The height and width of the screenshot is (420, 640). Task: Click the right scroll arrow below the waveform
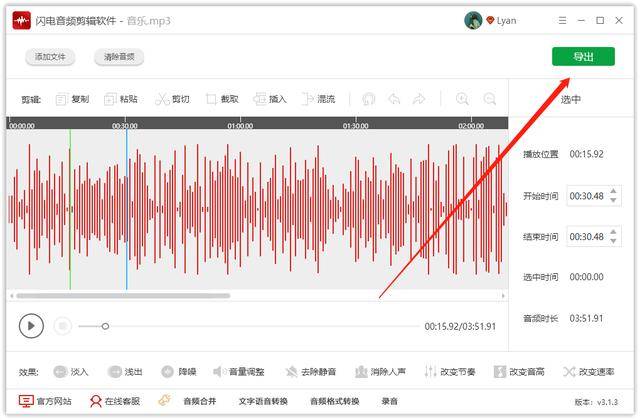(503, 296)
